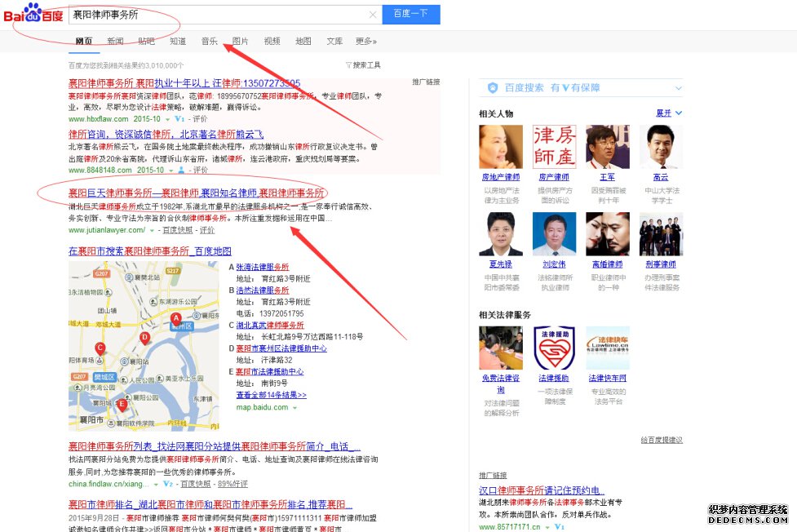
Task: Open 在襄阳市搜索襄阳律师事务所_百度地图 link
Action: [x=150, y=251]
